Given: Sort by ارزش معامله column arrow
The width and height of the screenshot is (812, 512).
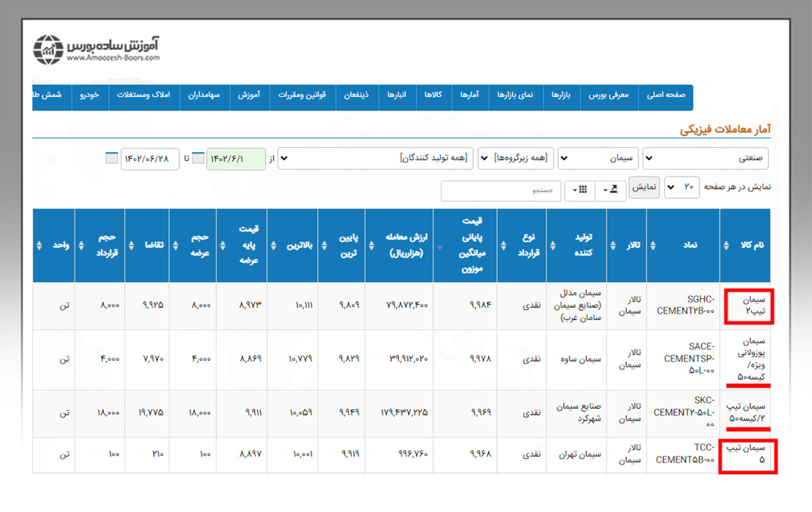Looking at the screenshot, I should coord(440,247).
